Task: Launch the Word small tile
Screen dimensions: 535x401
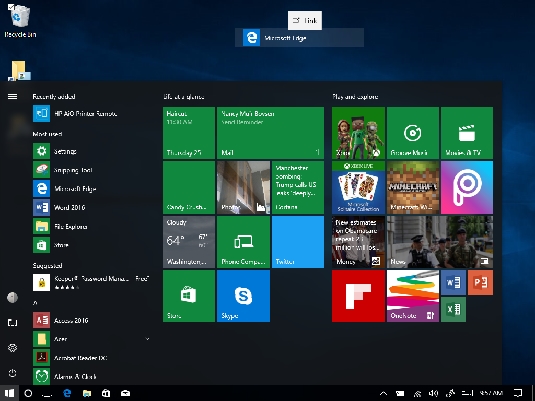Action: click(453, 282)
